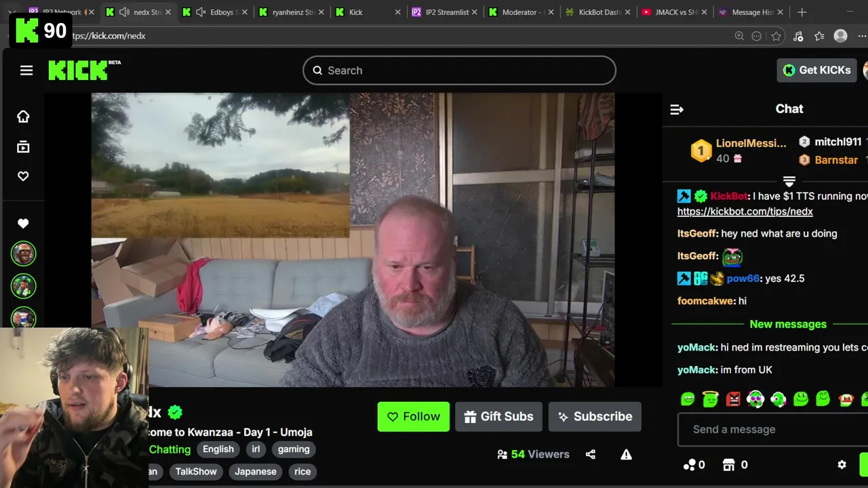Open the Home icon in sidebar
The height and width of the screenshot is (488, 868).
coord(23,117)
